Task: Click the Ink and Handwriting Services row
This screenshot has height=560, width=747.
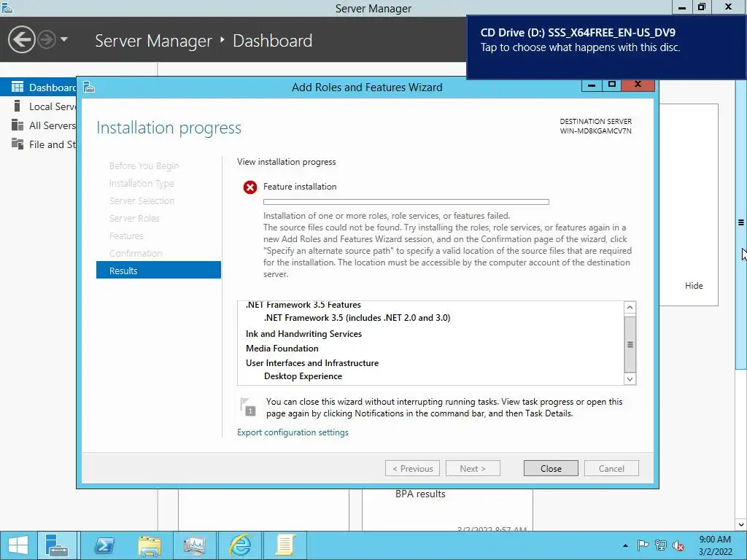Action: click(x=303, y=334)
